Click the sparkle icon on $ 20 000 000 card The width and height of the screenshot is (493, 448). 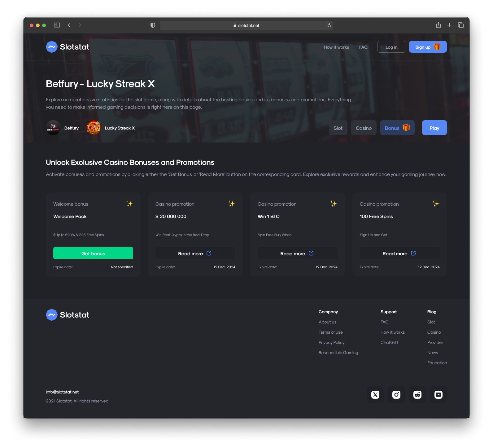(231, 204)
